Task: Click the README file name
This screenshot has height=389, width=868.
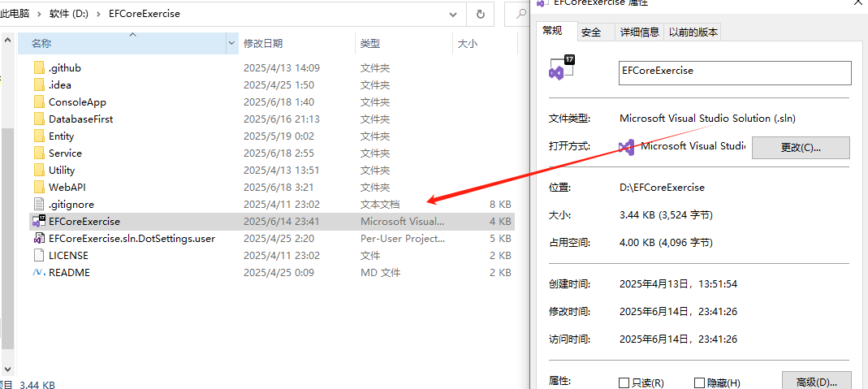Action: (x=69, y=272)
